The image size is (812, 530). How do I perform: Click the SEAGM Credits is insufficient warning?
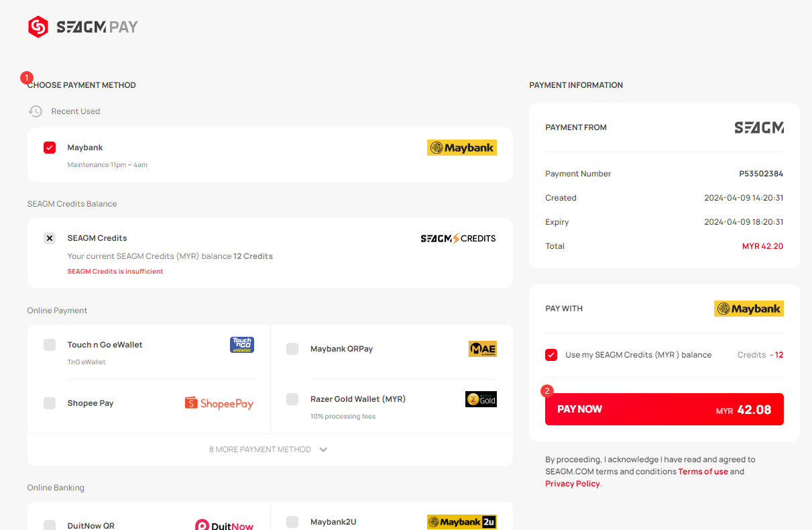click(x=115, y=272)
